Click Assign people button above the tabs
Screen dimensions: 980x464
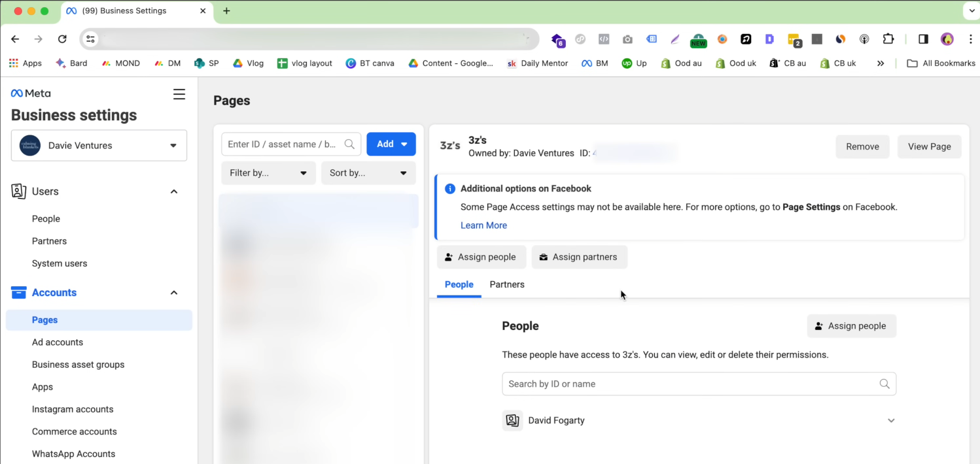point(481,257)
